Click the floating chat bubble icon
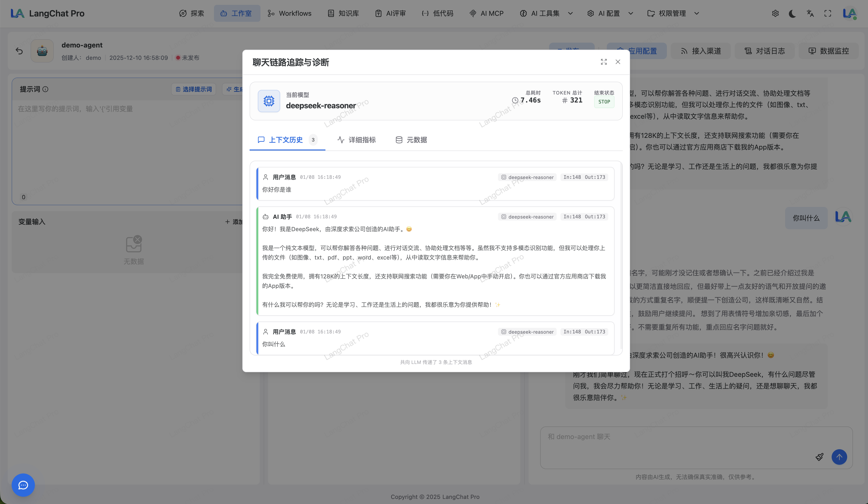The image size is (868, 504). 23,485
